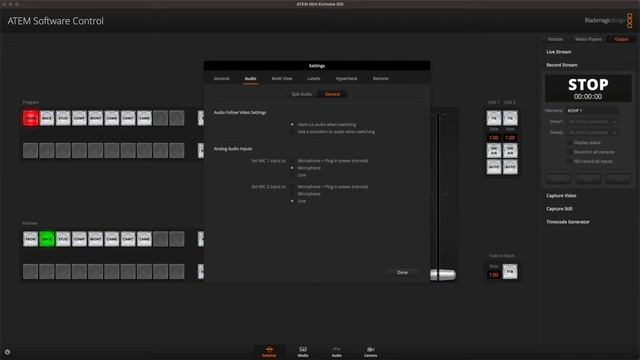
Task: Click the DSK 1 Rate value field
Action: tap(494, 138)
